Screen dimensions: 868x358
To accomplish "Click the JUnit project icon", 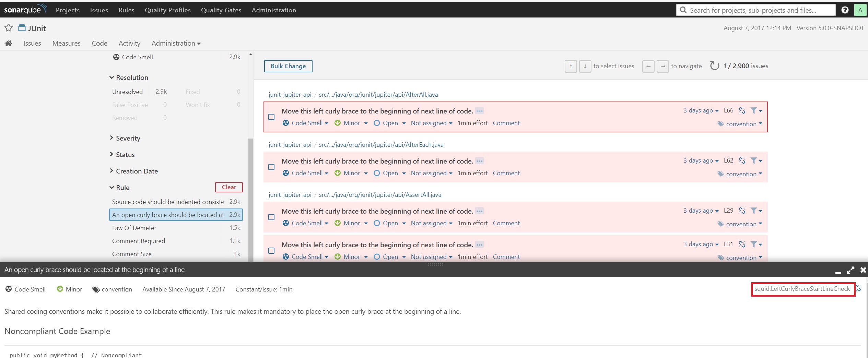I will click(22, 28).
